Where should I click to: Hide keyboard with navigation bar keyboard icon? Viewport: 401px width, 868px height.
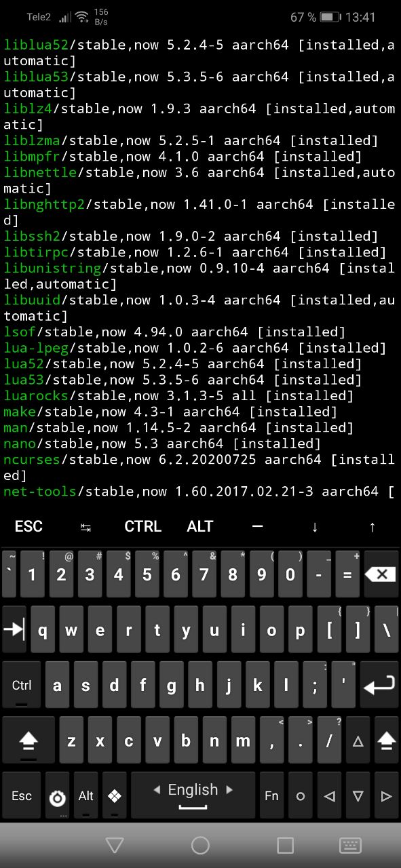(350, 845)
